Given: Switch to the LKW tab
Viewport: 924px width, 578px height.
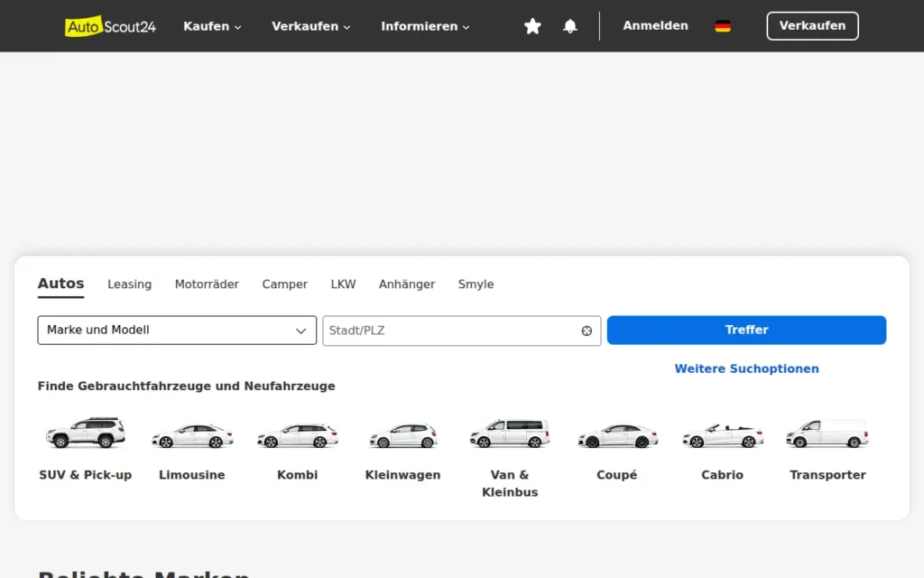Looking at the screenshot, I should 343,284.
